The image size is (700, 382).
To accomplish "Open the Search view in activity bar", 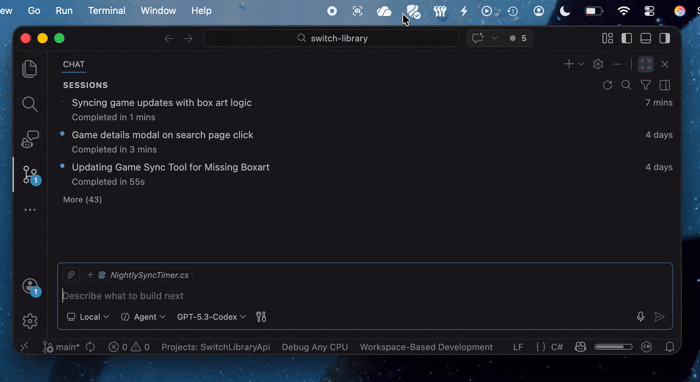I will (29, 104).
